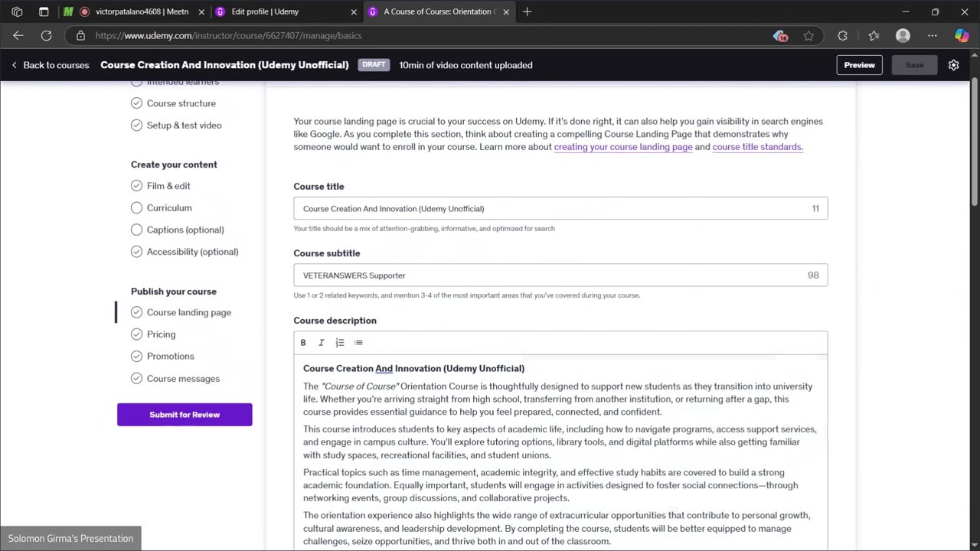Image resolution: width=980 pixels, height=551 pixels.
Task: Apply bold formatting in description editor
Action: tap(303, 343)
